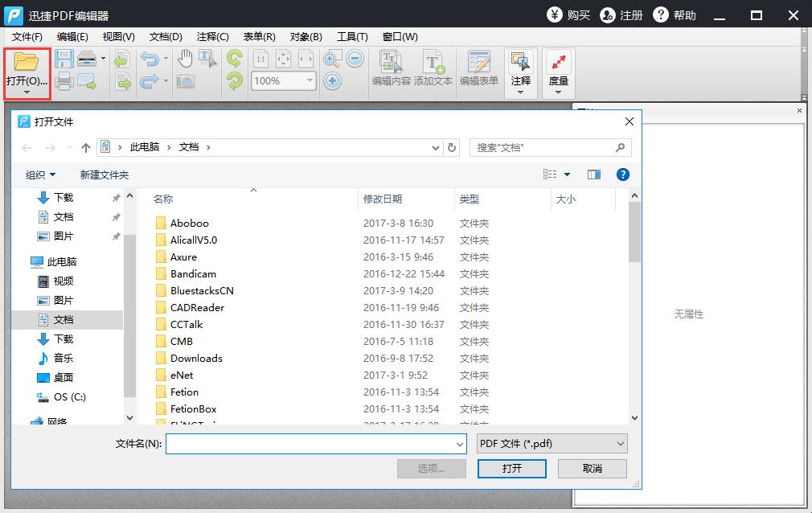
Task: Go up one folder level arrow
Action: 86,147
